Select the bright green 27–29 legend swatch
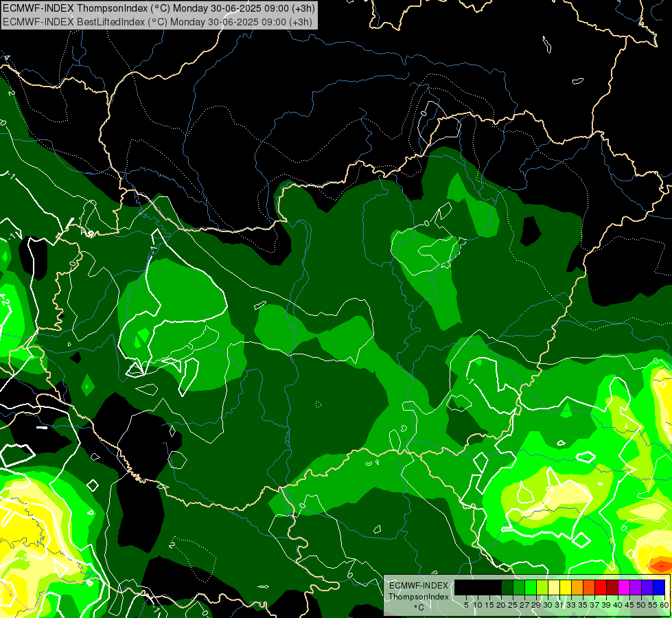This screenshot has width=672, height=618. (x=531, y=588)
